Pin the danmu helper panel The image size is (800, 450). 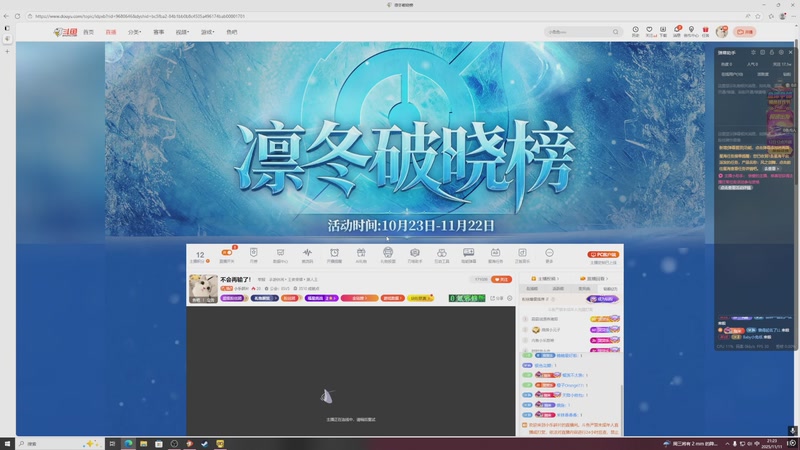click(x=753, y=53)
